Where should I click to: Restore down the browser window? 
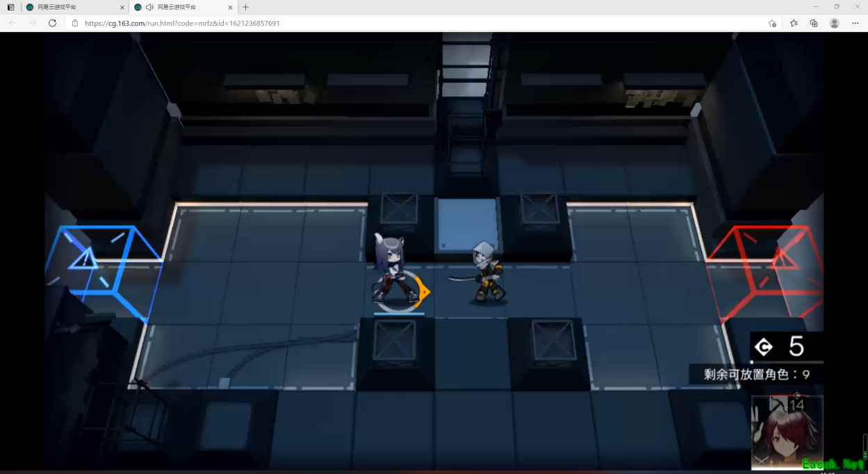coord(837,7)
